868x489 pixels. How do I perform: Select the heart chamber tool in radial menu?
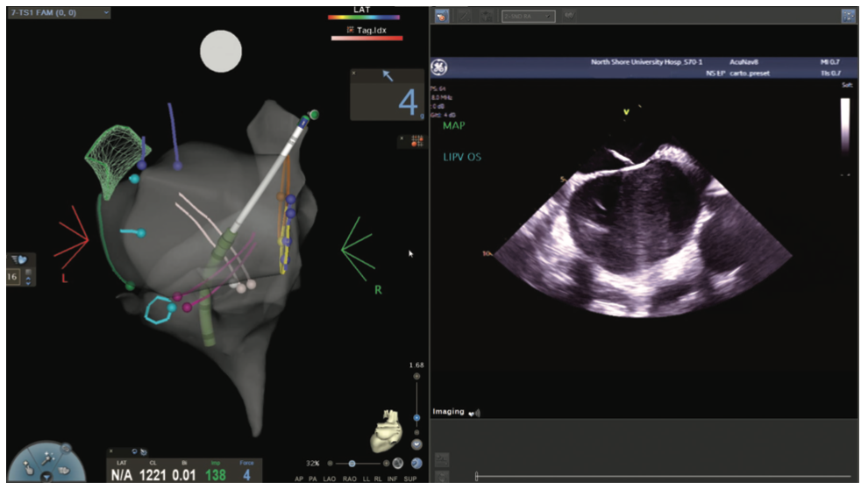tap(64, 471)
